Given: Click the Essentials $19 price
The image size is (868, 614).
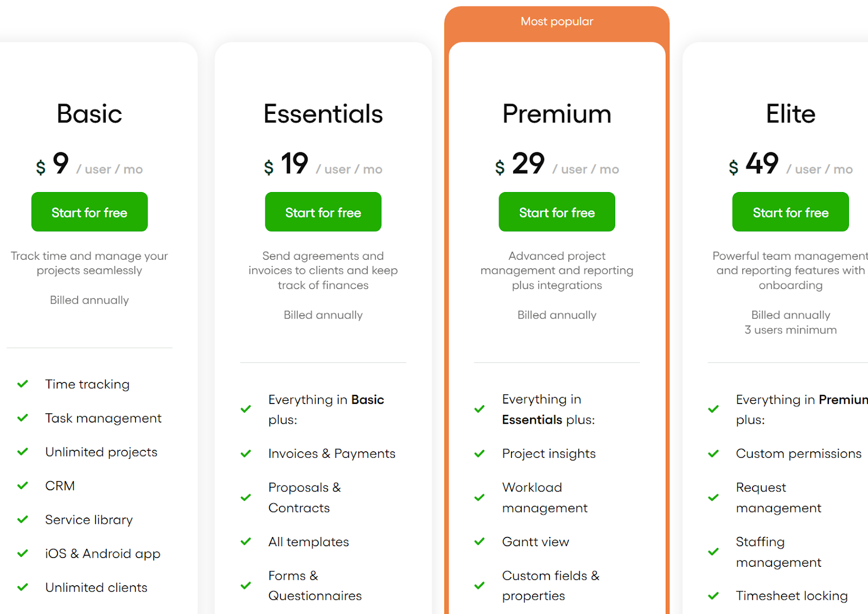Looking at the screenshot, I should point(295,164).
